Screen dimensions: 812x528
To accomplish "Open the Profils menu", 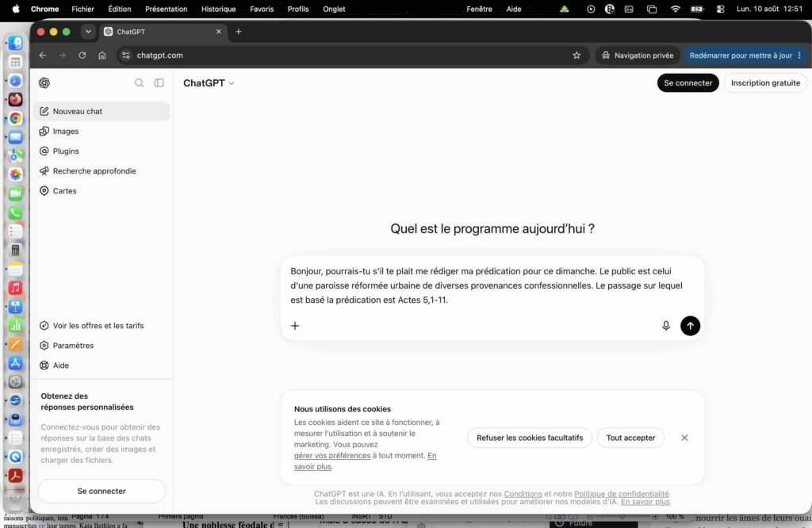I will point(298,9).
